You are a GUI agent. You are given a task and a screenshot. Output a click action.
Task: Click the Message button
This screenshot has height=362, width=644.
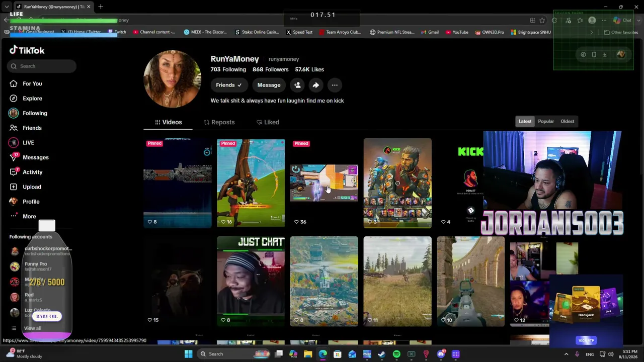click(269, 85)
